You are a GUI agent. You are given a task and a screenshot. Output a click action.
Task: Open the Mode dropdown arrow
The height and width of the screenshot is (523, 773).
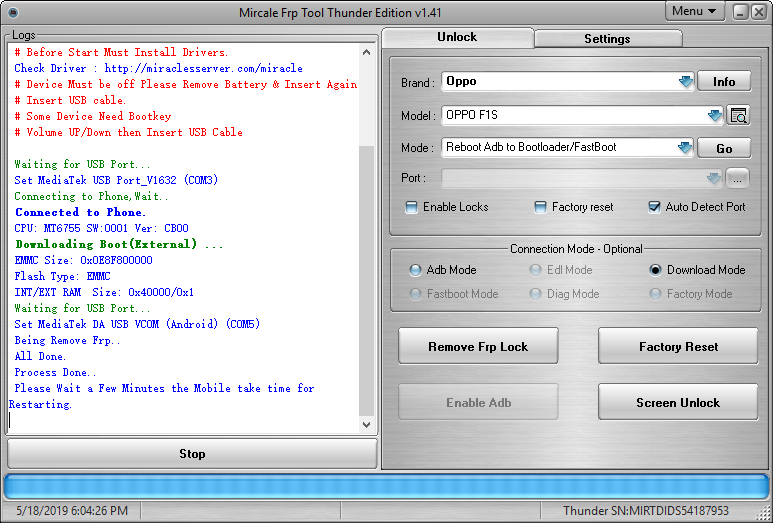685,147
